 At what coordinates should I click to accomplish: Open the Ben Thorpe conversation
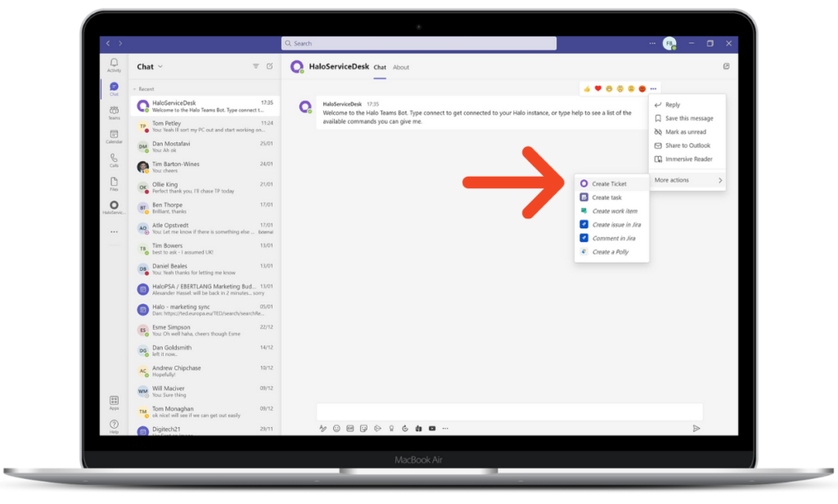pyautogui.click(x=205, y=208)
